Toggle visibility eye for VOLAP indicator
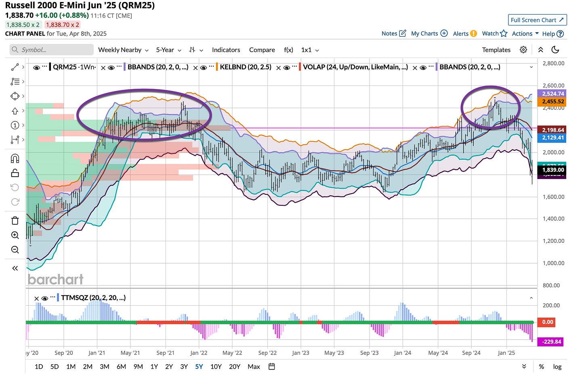 click(287, 68)
